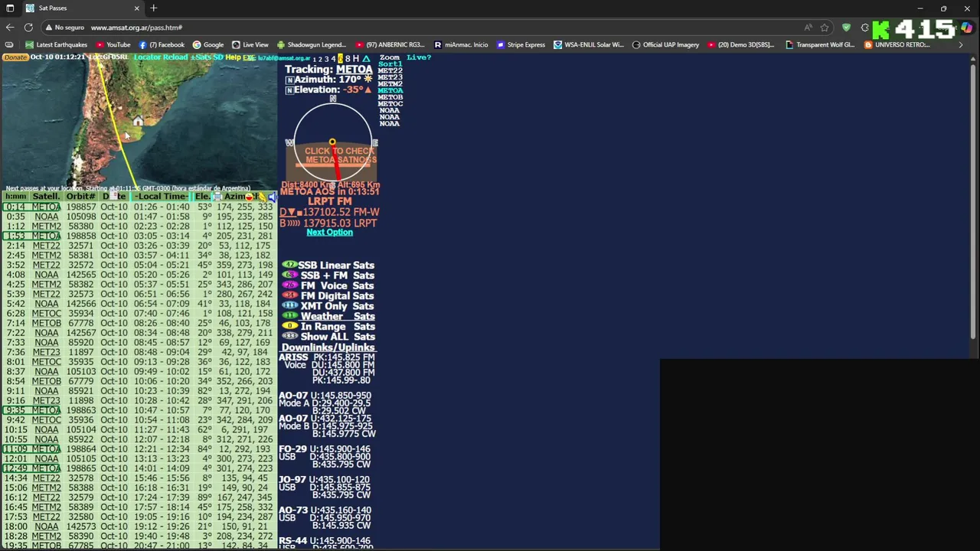The height and width of the screenshot is (551, 980).
Task: Click Locator in top menu
Action: [146, 57]
